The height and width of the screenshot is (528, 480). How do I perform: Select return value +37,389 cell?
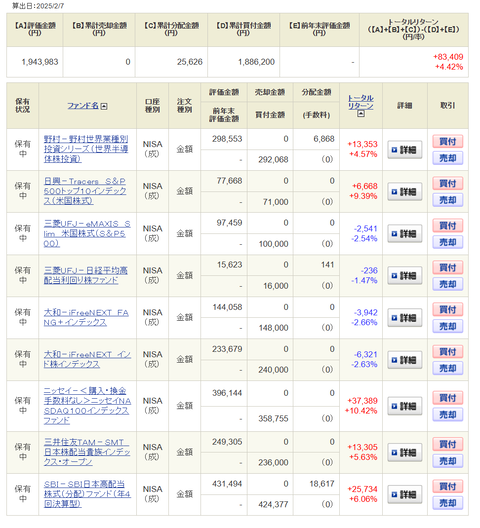pos(362,401)
